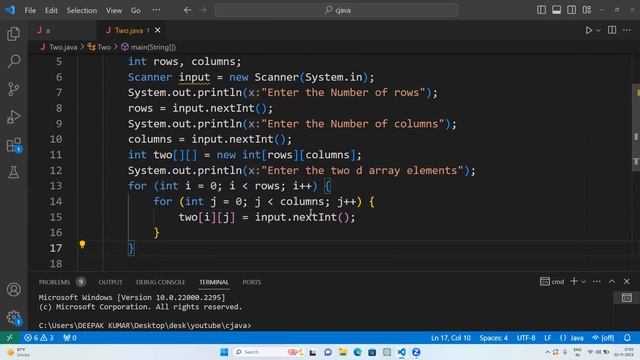
Task: Open terminal panel More Actions ellipsis
Action: pyautogui.click(x=597, y=281)
